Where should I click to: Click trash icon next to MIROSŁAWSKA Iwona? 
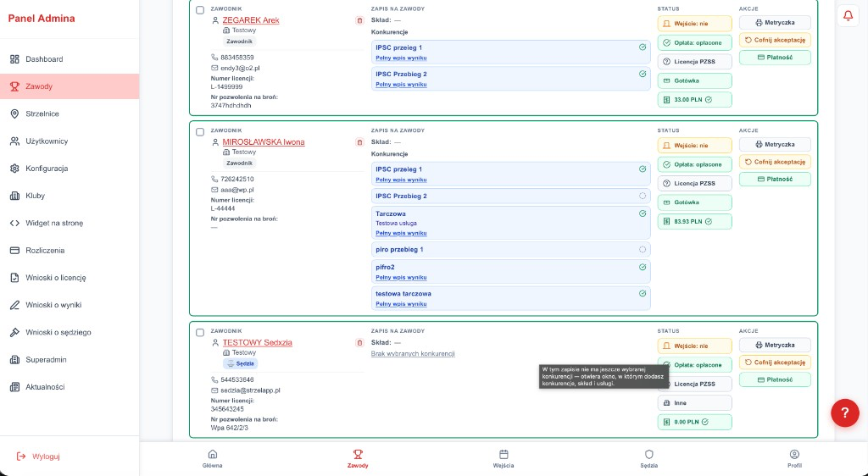(359, 142)
